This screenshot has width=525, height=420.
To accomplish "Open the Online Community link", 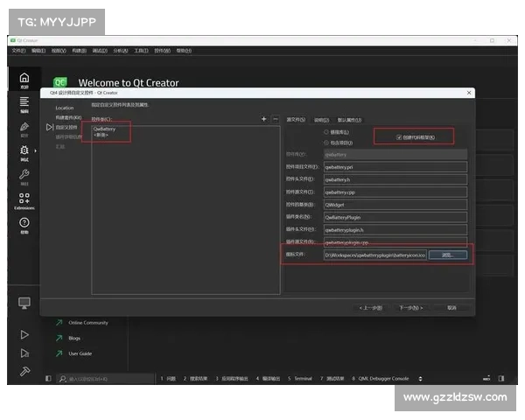I will click(88, 323).
